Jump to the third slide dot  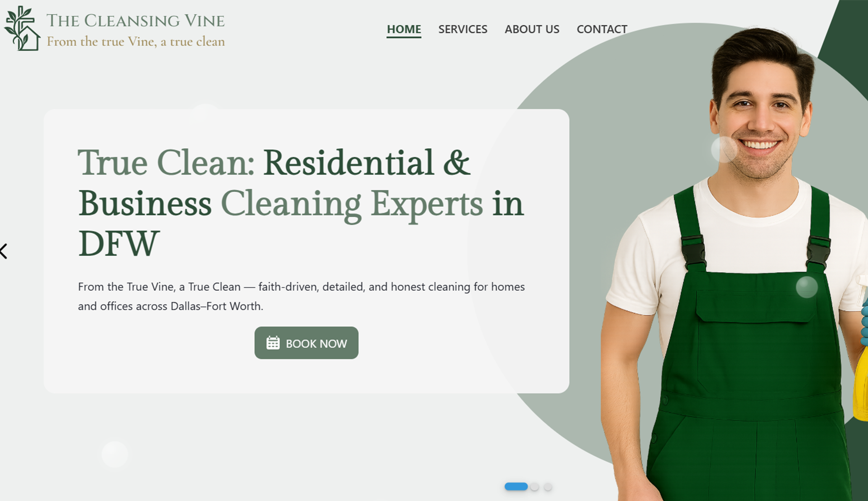coord(548,487)
